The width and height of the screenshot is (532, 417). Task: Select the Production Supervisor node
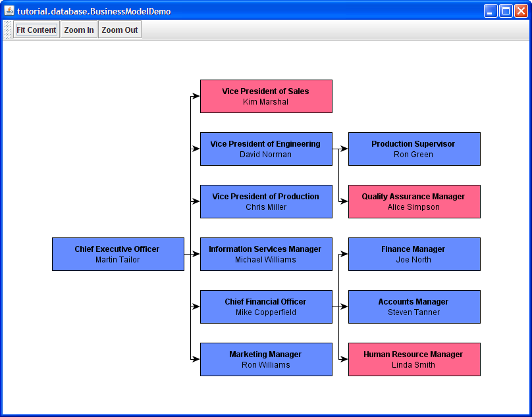coord(414,149)
